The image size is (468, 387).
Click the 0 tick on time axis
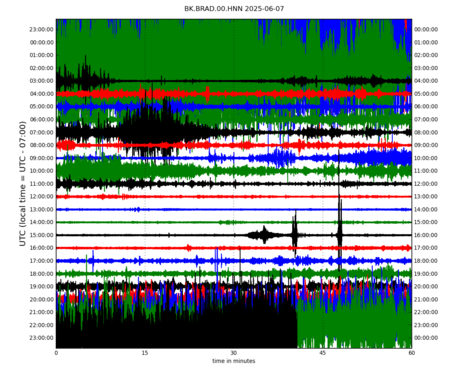[56, 353]
